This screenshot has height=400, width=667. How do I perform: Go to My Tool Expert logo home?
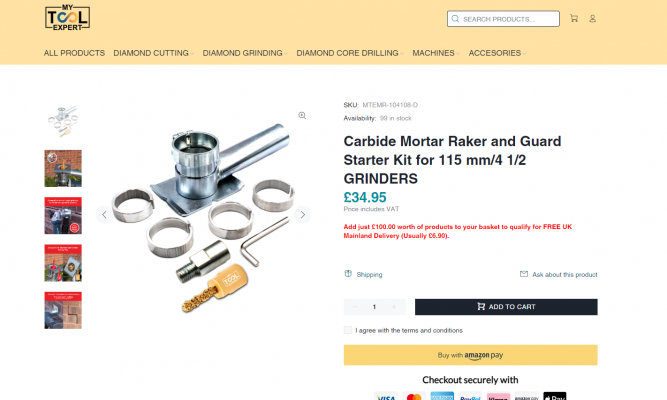67,18
